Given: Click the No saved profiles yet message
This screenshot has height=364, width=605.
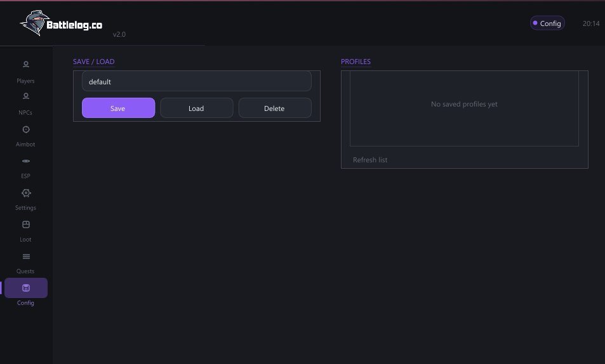Looking at the screenshot, I should pyautogui.click(x=464, y=104).
